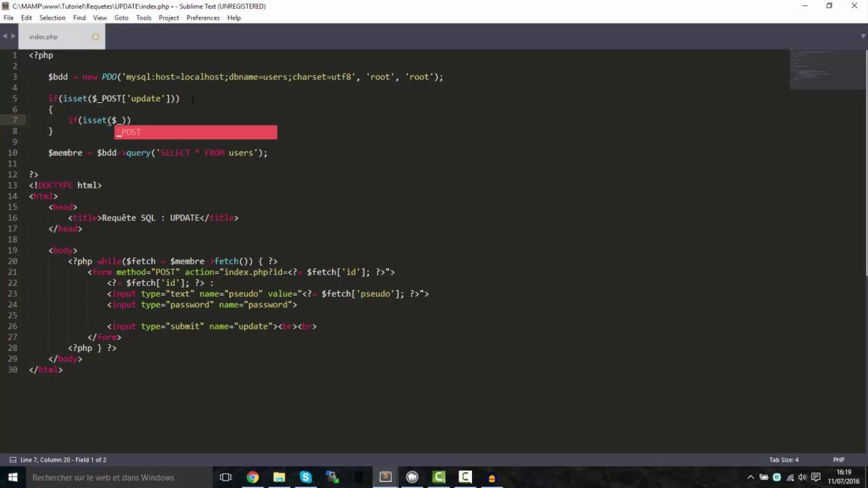Click the next tab right arrow
The height and width of the screenshot is (488, 868).
[13, 36]
